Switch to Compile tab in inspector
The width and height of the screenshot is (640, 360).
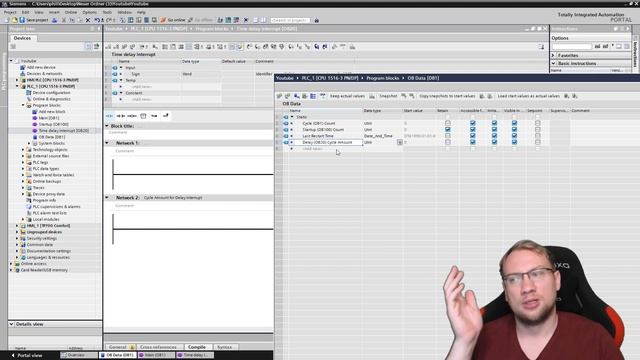pyautogui.click(x=197, y=347)
